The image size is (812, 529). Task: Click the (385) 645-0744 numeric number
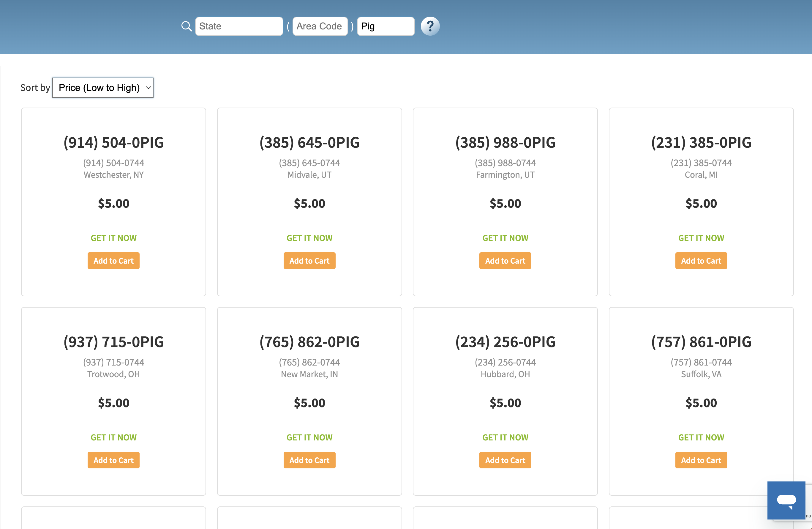click(309, 163)
